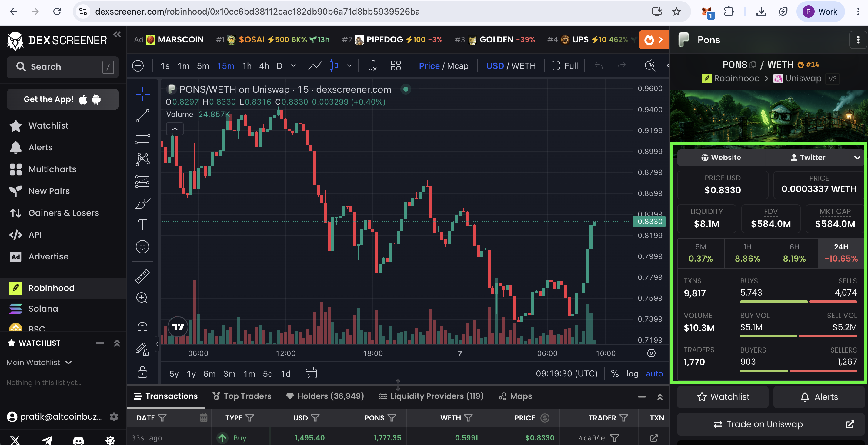Toggle stay-in-drawing-mode pencil lock

142,349
